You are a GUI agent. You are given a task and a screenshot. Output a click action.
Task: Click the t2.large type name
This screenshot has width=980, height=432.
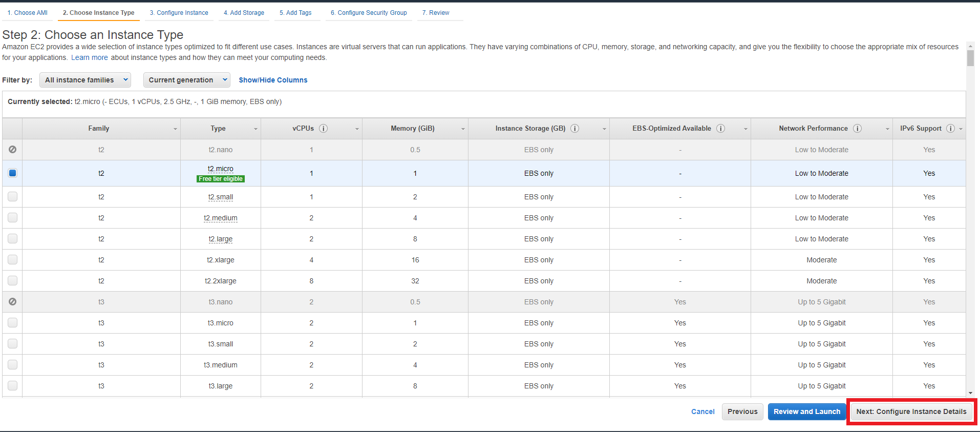coord(221,239)
